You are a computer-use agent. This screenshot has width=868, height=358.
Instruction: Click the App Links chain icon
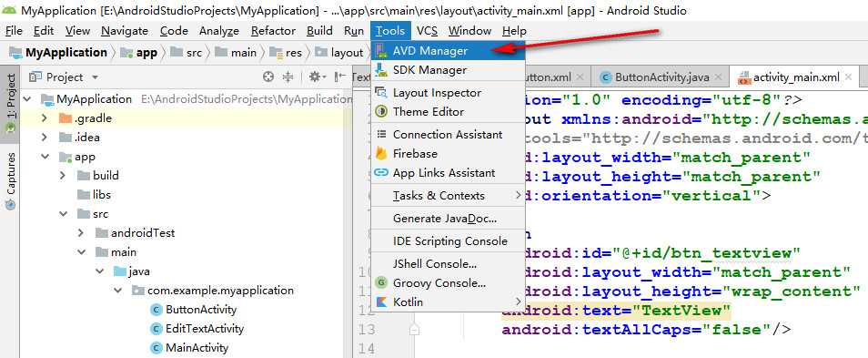click(381, 173)
